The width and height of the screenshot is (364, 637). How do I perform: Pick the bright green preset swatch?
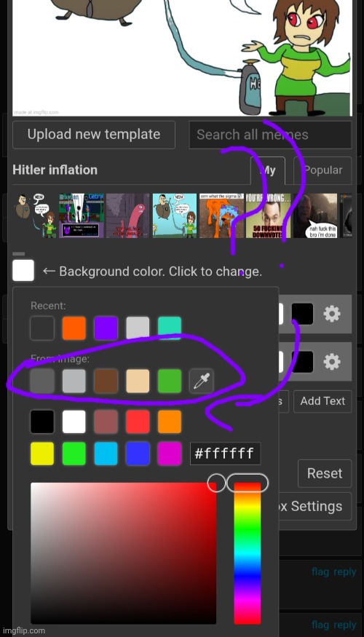point(74,454)
